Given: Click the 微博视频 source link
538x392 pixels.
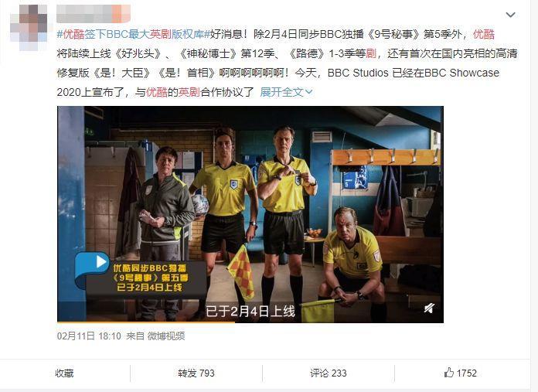Looking at the screenshot, I should tap(166, 336).
